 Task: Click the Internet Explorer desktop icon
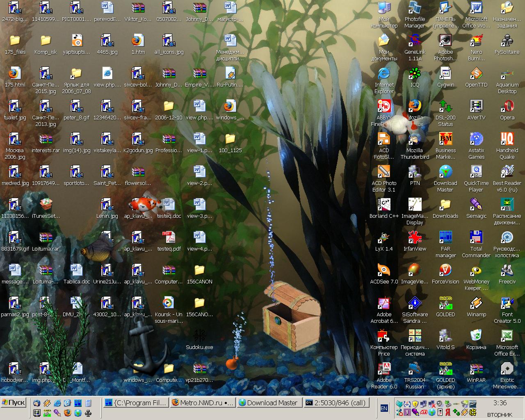click(x=384, y=74)
